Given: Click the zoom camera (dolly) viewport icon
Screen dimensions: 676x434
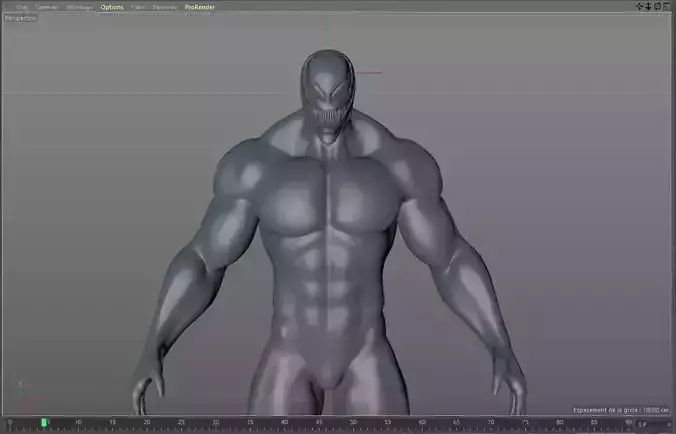Looking at the screenshot, I should click(648, 6).
